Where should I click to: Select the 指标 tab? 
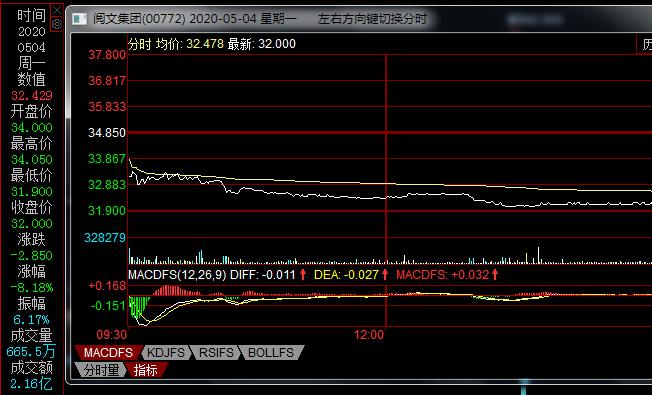(x=146, y=370)
